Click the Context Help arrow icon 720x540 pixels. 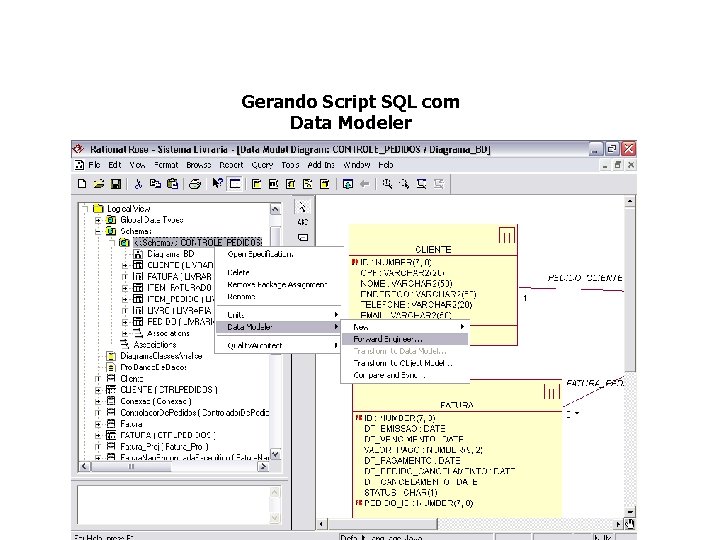(x=217, y=184)
